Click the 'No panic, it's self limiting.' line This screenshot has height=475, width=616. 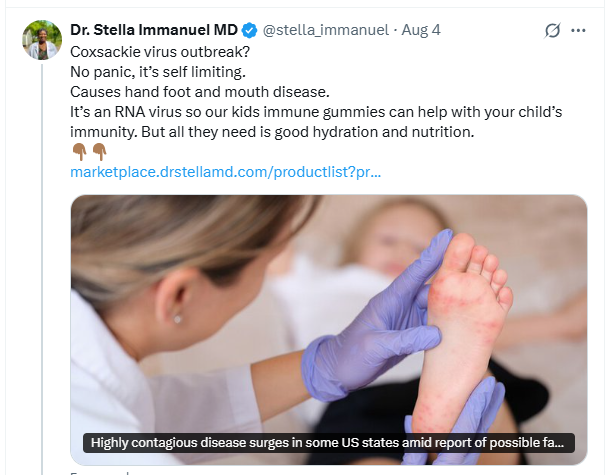(158, 71)
